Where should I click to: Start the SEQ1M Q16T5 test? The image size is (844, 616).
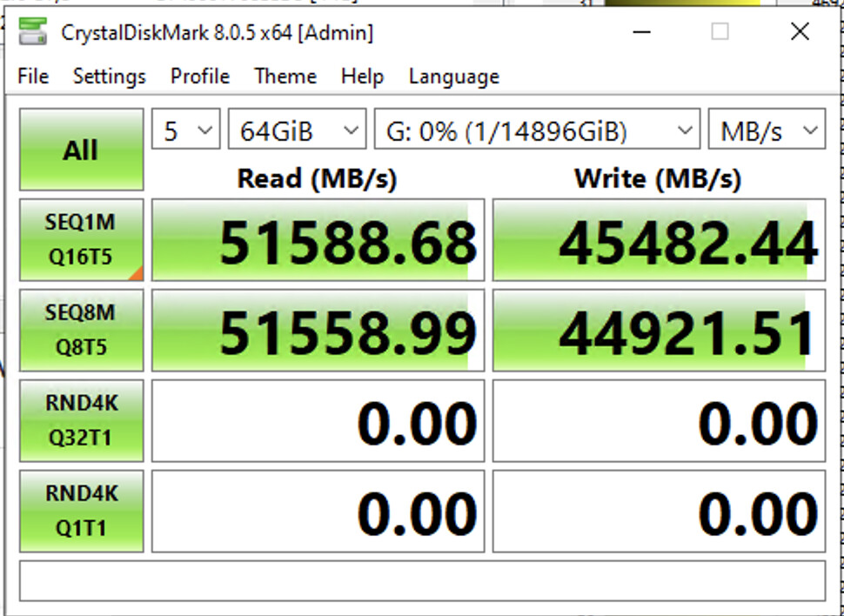(81, 240)
